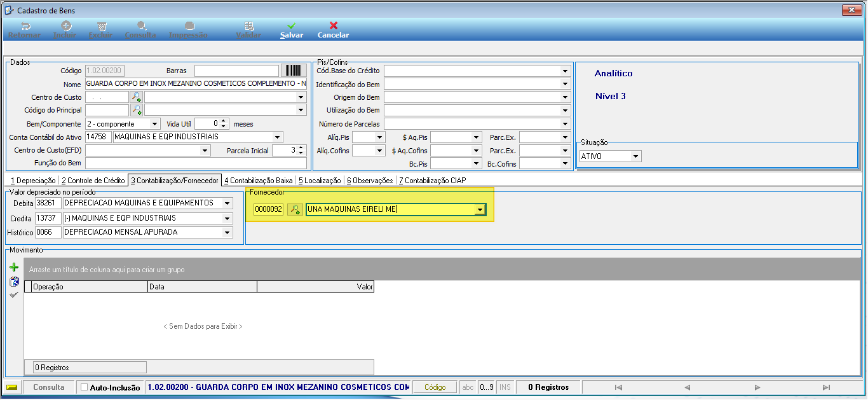Expand the Fornecedor name dropdown arrow
This screenshot has height=400, width=868.
click(x=480, y=209)
